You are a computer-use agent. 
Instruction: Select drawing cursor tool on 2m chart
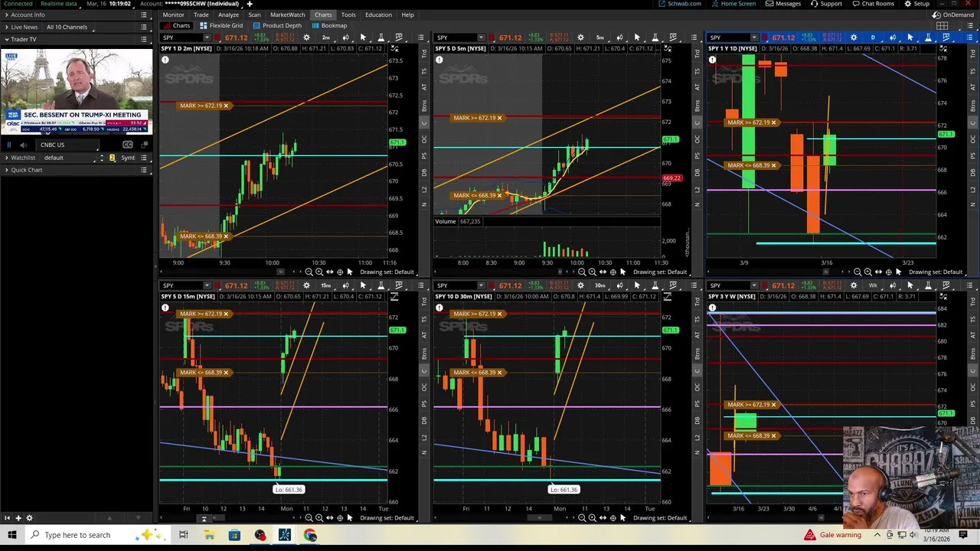363,37
